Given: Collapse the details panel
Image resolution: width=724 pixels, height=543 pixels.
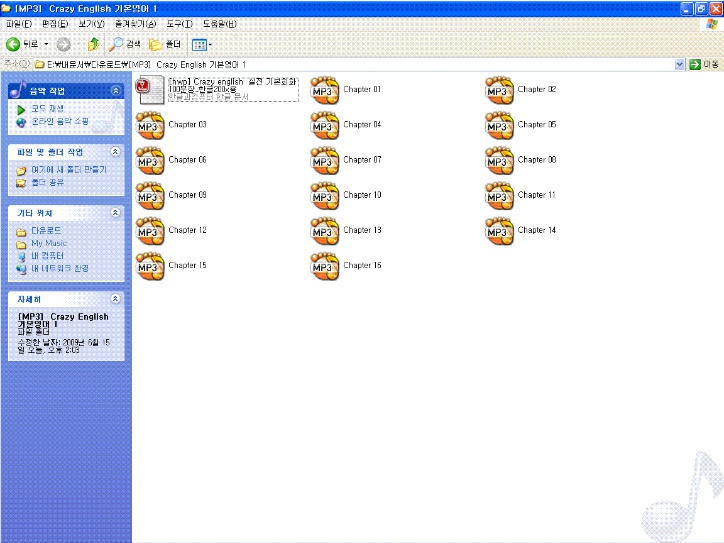Looking at the screenshot, I should 115,299.
